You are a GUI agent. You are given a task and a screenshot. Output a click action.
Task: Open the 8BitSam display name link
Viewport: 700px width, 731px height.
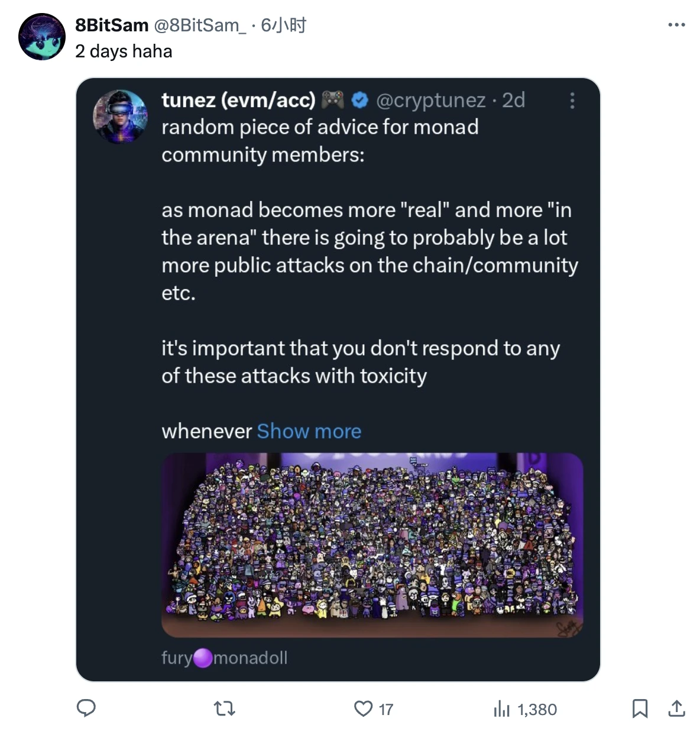pyautogui.click(x=112, y=25)
